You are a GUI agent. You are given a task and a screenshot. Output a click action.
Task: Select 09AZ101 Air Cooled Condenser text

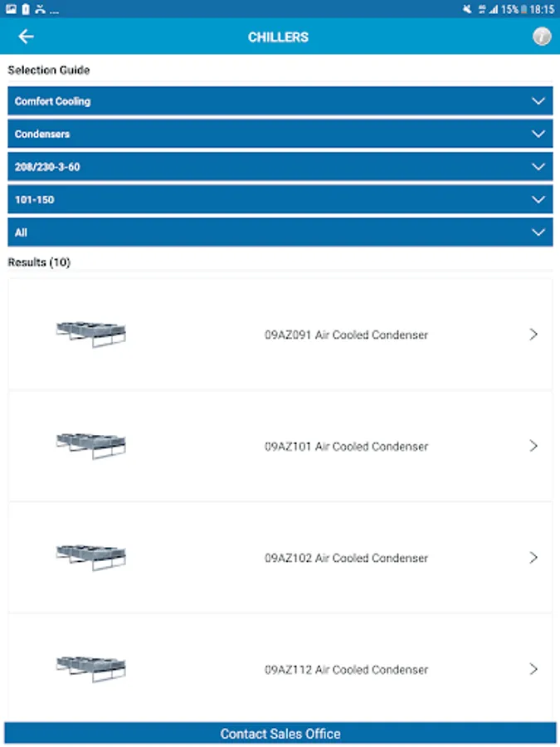pos(346,447)
